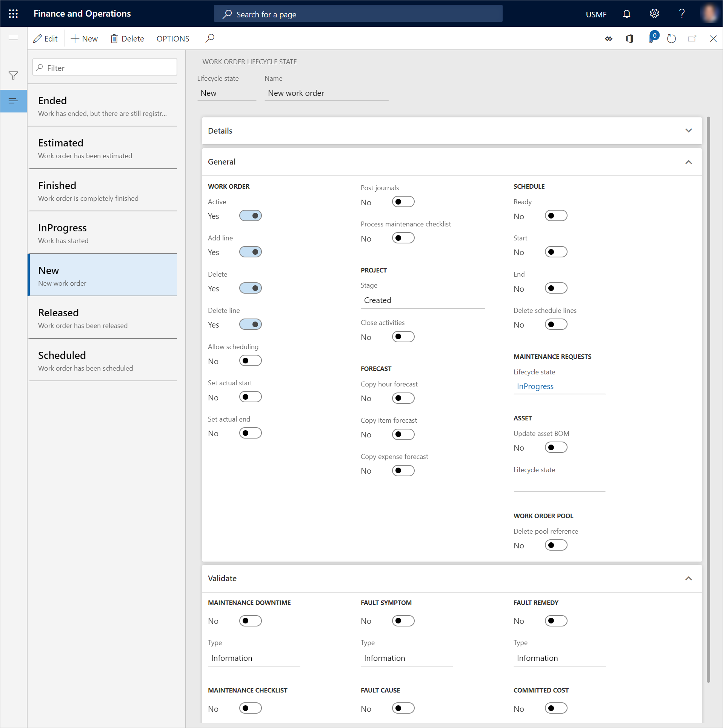
Task: Open the filter funnel icon in sidebar
Action: click(x=13, y=75)
